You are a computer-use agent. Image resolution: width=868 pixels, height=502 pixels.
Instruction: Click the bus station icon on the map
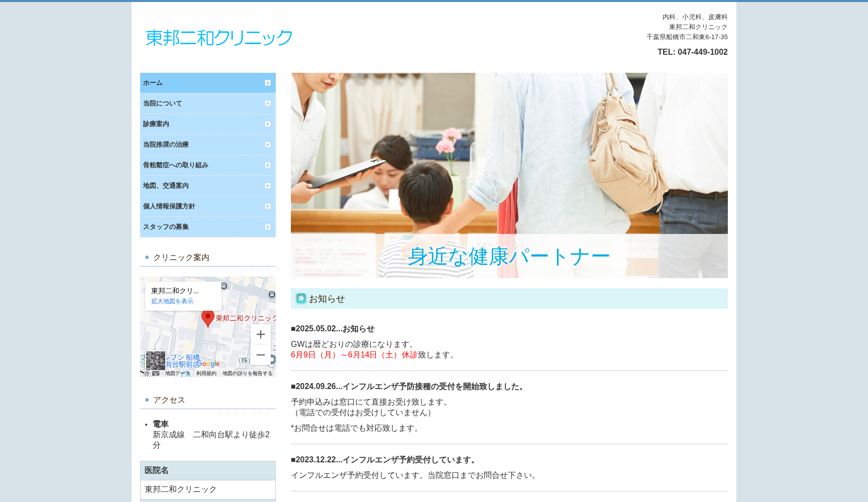224,286
